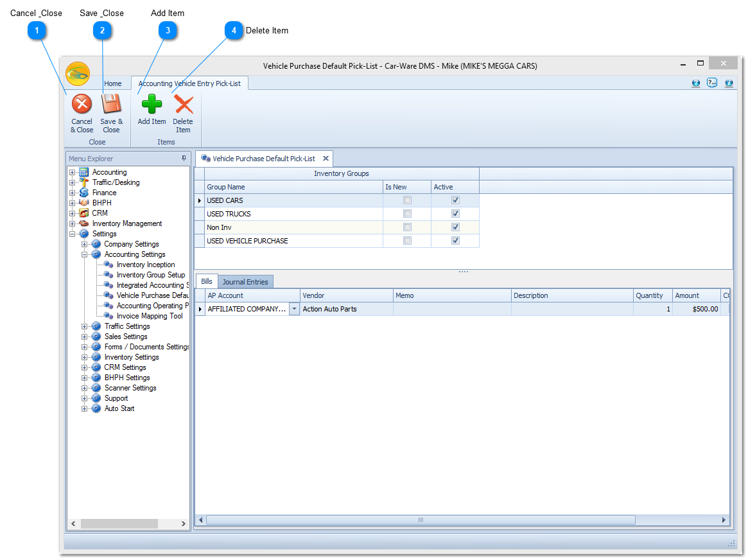Toggle Is New checkbox for USED VEHICLE PURCHASE
Viewport: 748px width, 560px height.
click(408, 241)
